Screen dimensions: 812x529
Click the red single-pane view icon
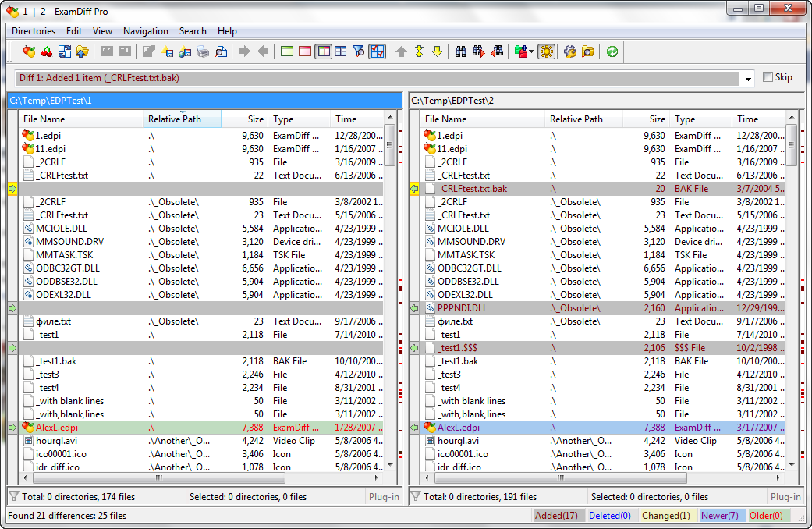305,51
